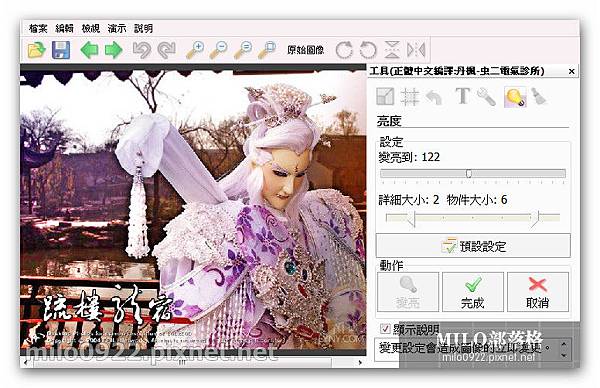
Task: Flip image vertically icon
Action: (x=392, y=50)
